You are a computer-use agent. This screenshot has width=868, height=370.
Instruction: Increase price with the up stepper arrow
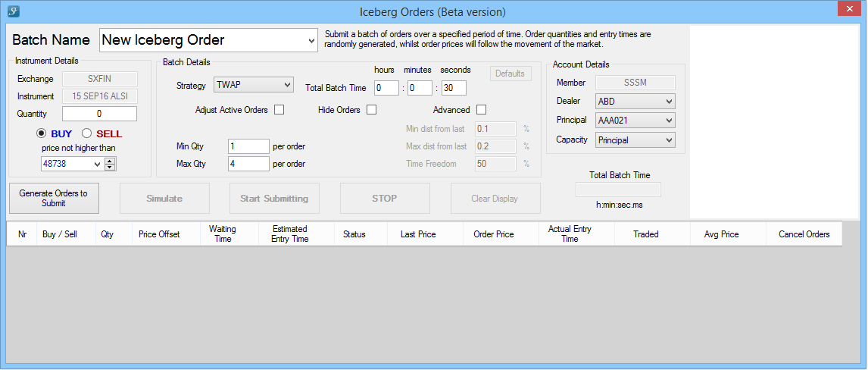pyautogui.click(x=111, y=161)
